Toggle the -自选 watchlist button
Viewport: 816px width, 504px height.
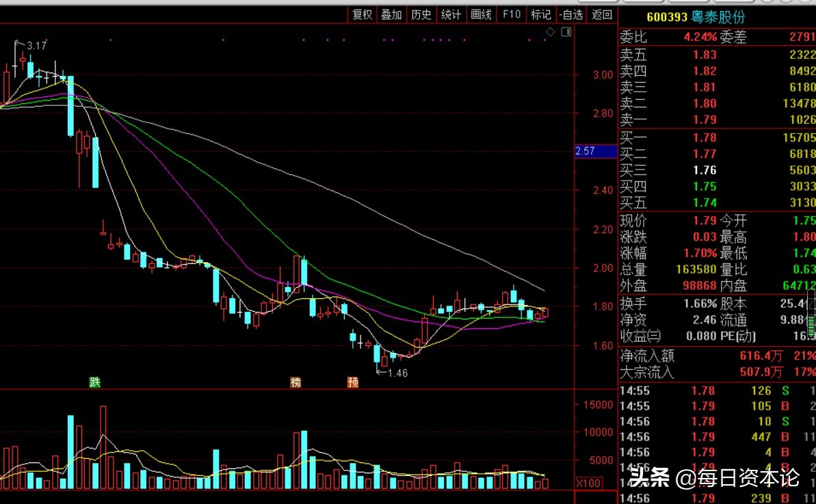point(571,14)
